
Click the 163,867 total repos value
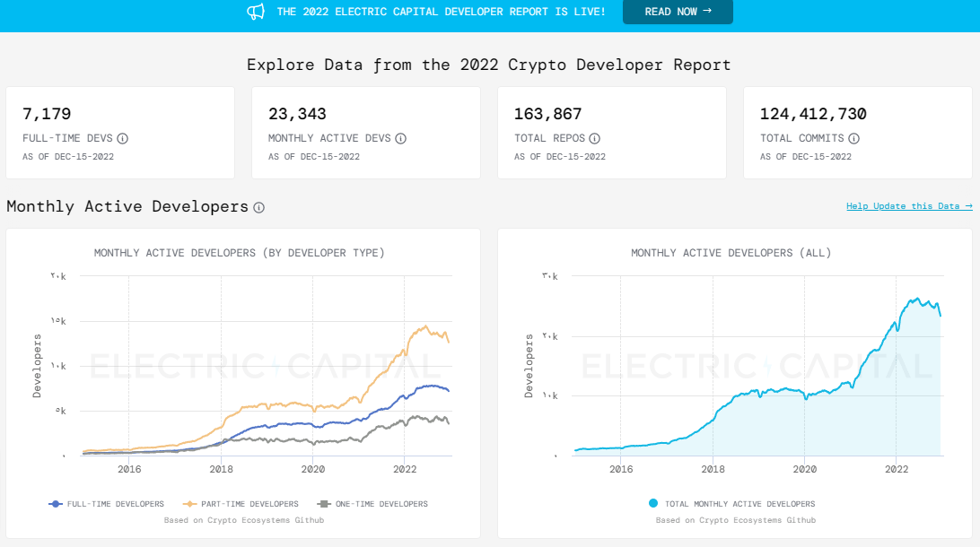point(548,114)
